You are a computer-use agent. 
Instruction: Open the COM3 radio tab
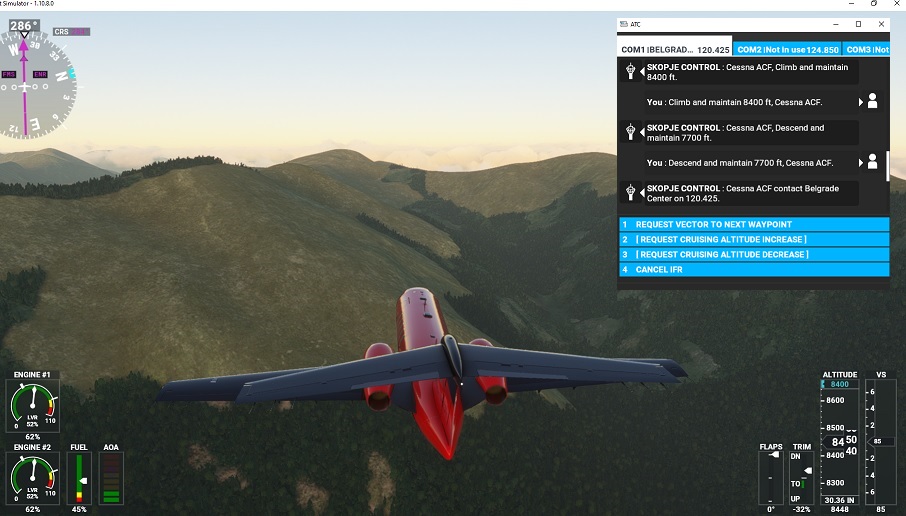click(867, 49)
